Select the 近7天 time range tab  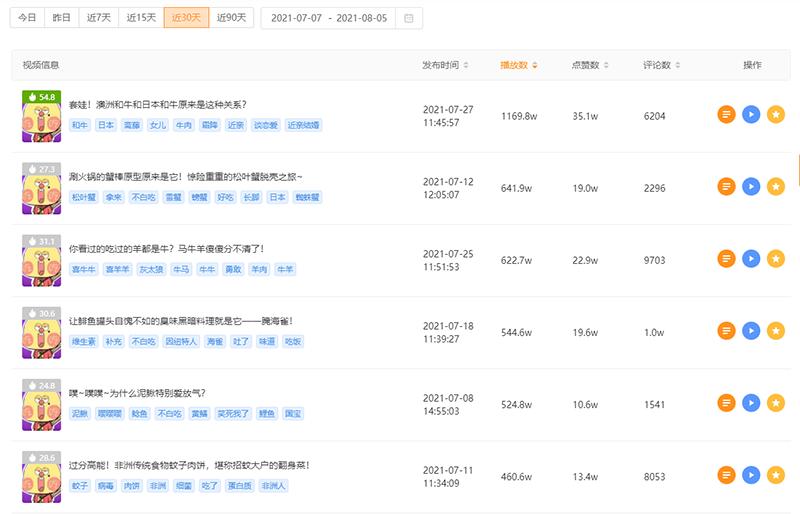click(99, 18)
